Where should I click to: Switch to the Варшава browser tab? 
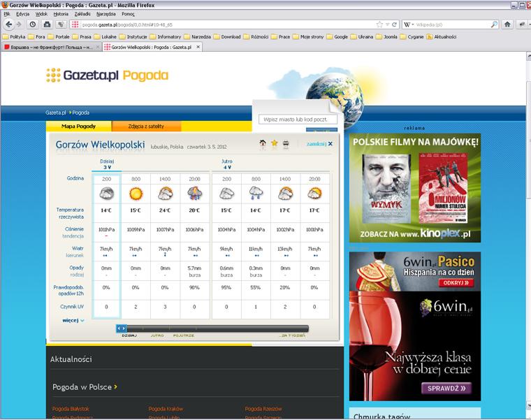point(51,47)
